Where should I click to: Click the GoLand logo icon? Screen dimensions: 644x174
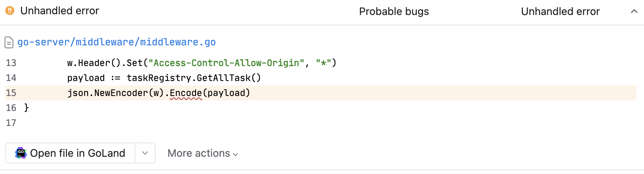[21, 153]
